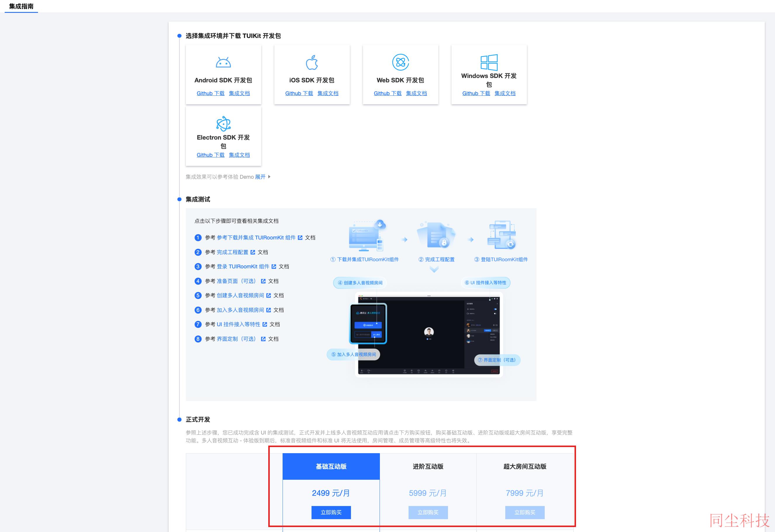Click 立即购买 under 2499 元/月

331,512
